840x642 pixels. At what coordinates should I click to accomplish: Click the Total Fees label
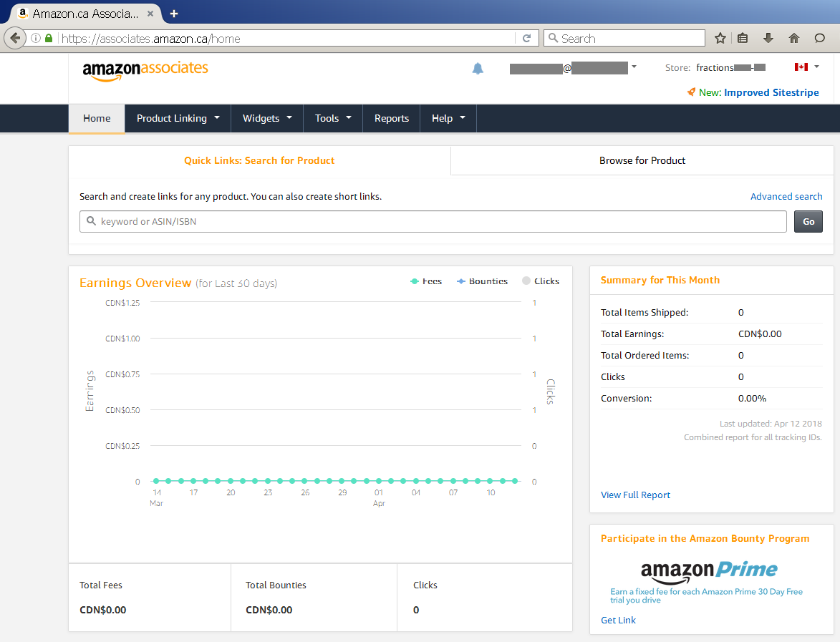[101, 585]
